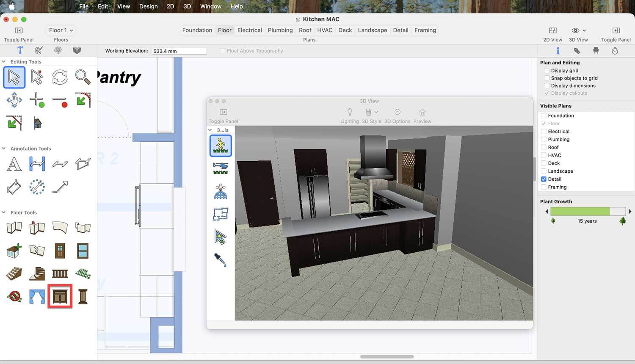Image resolution: width=635 pixels, height=364 pixels.
Task: Open the Design menu
Action: coord(148,6)
